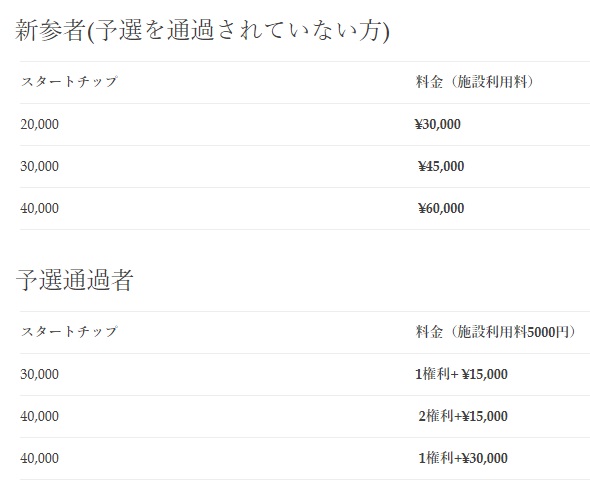
Task: Select the 料金（施設利用料5000円） header
Action: coord(496,332)
